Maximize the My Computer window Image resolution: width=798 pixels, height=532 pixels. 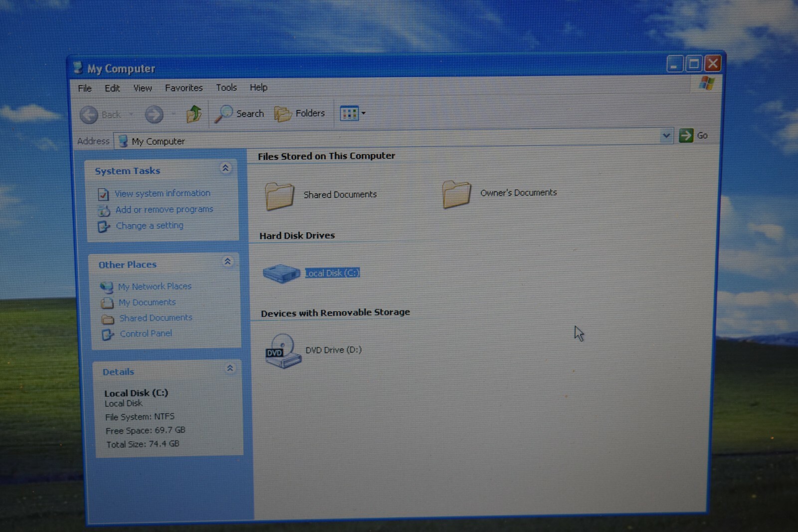pos(693,64)
